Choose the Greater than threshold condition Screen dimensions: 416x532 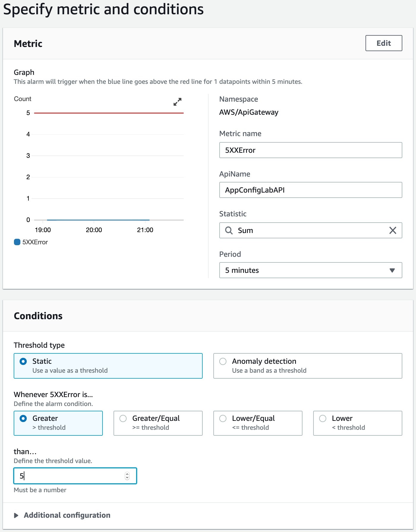[x=58, y=423]
